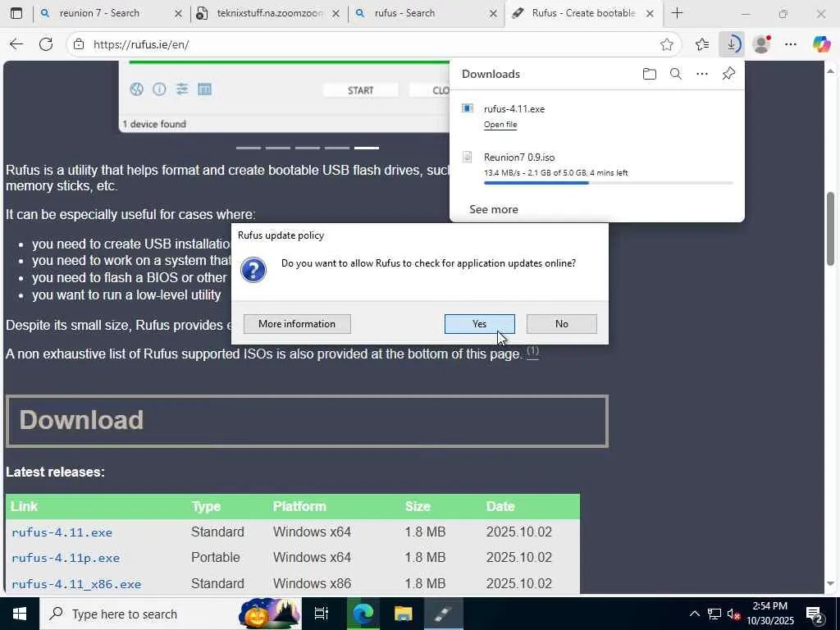Click the network tray icon
The width and height of the screenshot is (840, 630).
click(x=714, y=614)
